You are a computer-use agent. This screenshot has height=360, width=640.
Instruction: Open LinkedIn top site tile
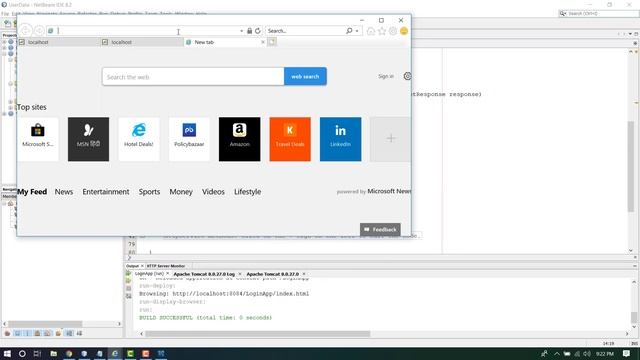[x=340, y=139]
